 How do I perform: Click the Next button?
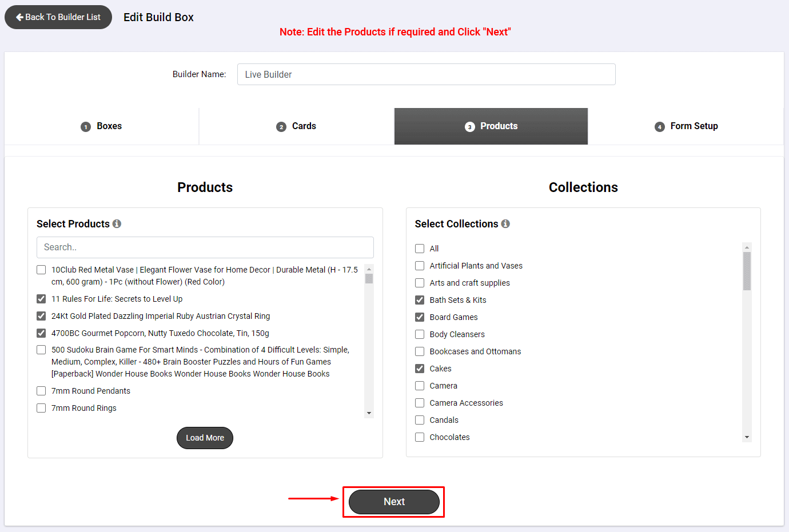coord(394,502)
